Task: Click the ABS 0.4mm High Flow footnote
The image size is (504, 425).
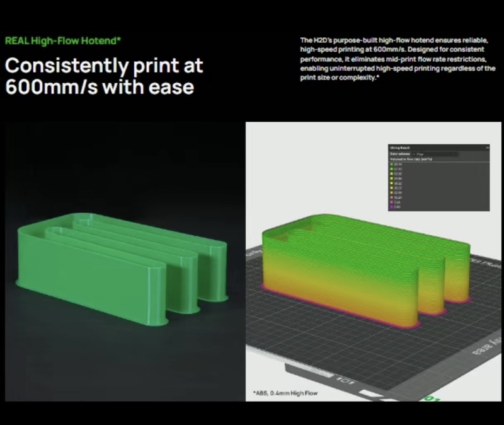Action: 286,393
